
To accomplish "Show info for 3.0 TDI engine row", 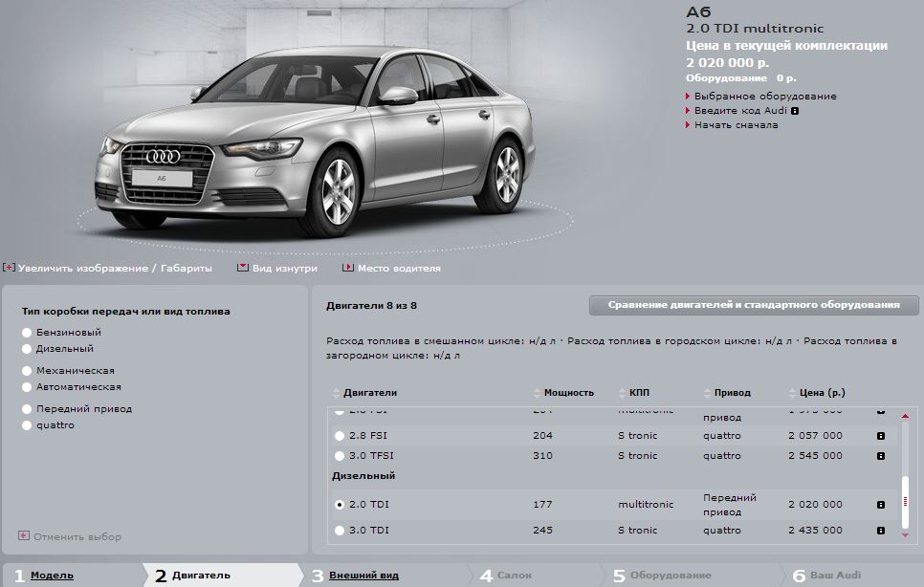I will click(x=880, y=531).
